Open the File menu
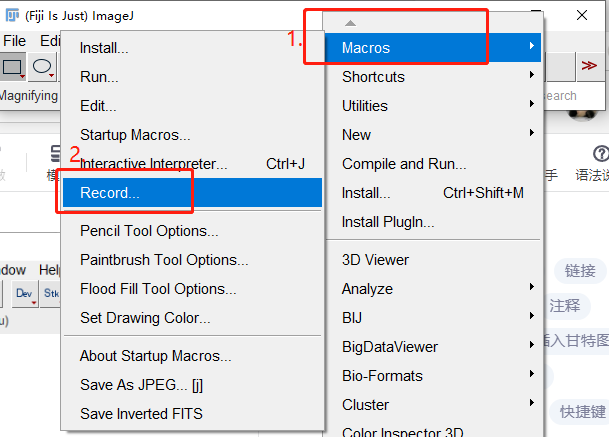The height and width of the screenshot is (437, 609). (14, 41)
